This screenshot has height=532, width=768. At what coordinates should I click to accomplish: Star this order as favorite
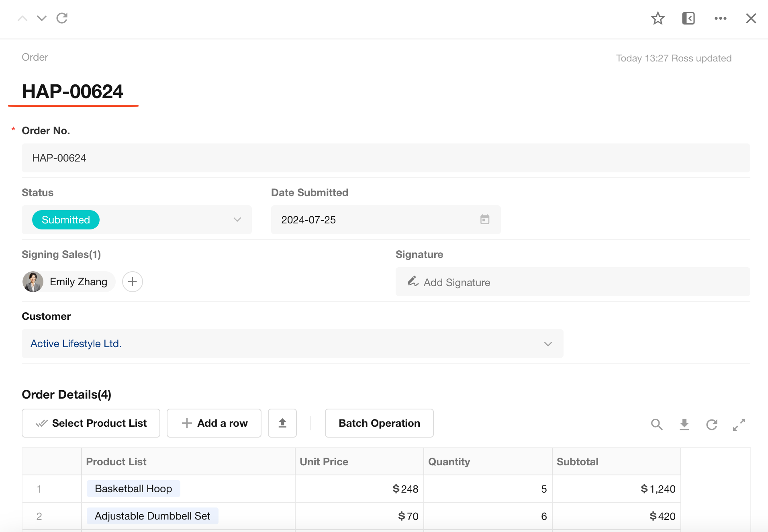658,18
